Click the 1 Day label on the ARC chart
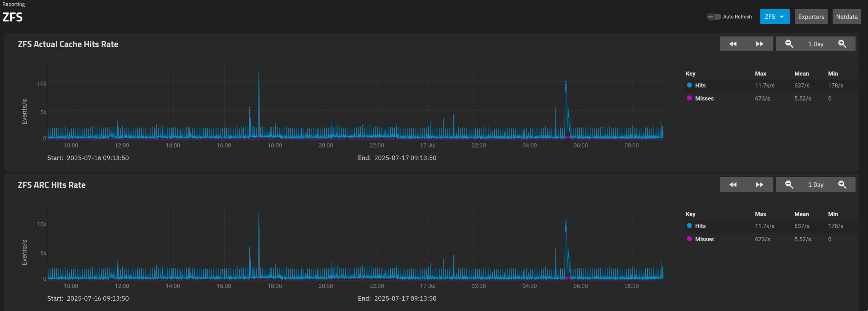Screen dimensions: 868x311 [815, 185]
